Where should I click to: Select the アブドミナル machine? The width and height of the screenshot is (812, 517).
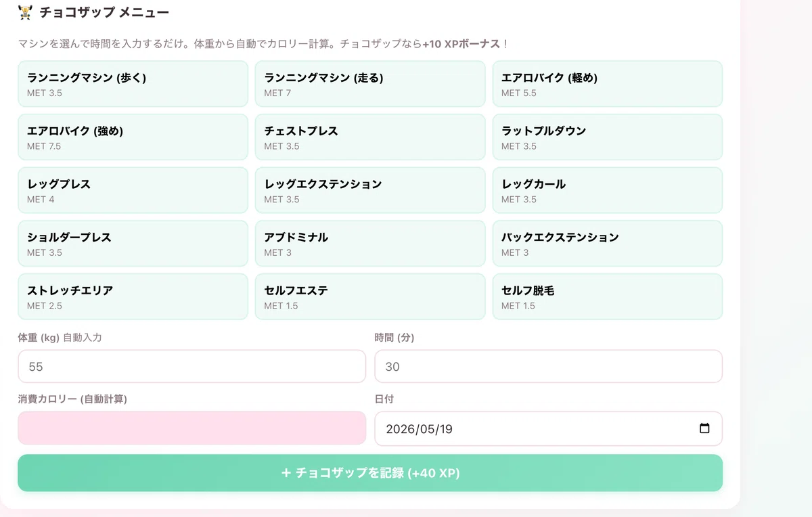(370, 244)
